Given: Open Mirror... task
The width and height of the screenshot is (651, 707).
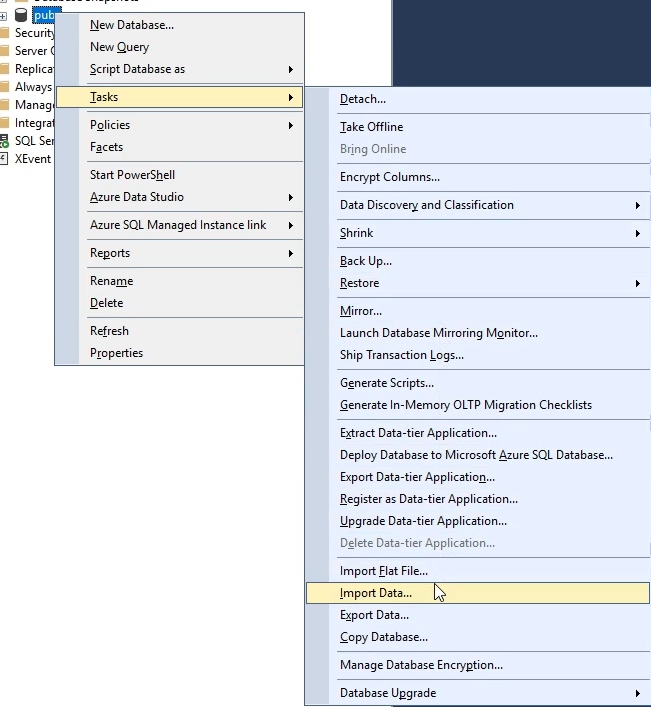Looking at the screenshot, I should tap(361, 311).
